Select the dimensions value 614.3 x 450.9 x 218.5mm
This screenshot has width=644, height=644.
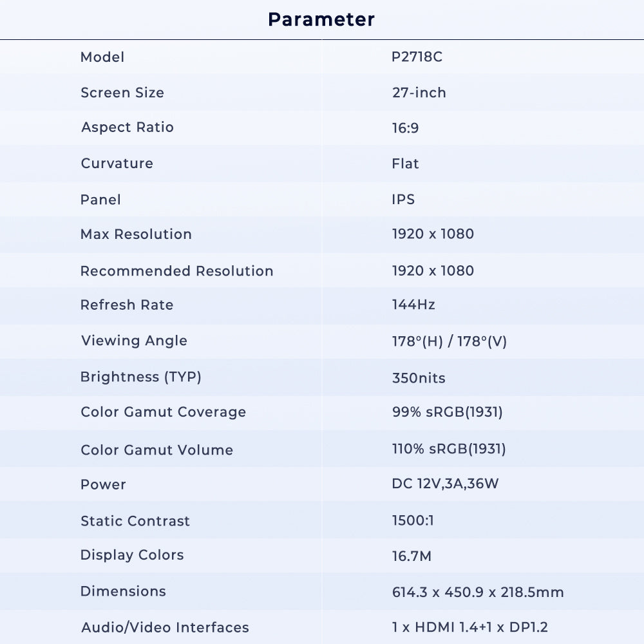tap(477, 592)
